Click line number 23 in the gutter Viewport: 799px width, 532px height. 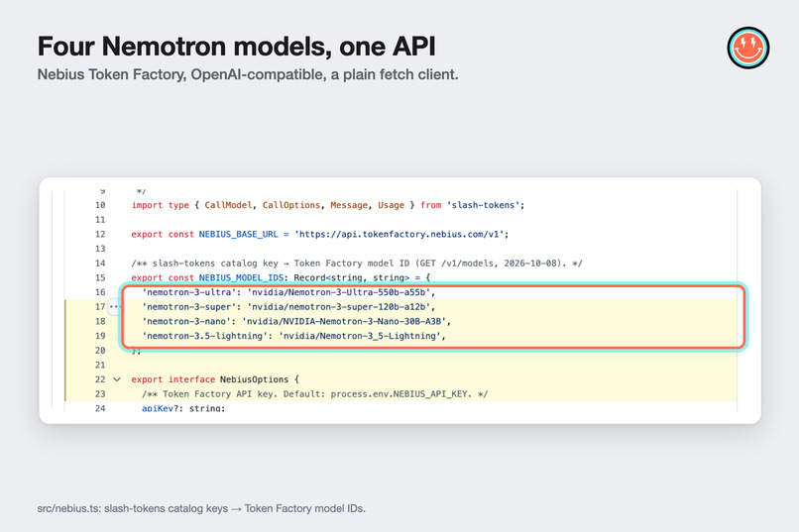tap(100, 394)
